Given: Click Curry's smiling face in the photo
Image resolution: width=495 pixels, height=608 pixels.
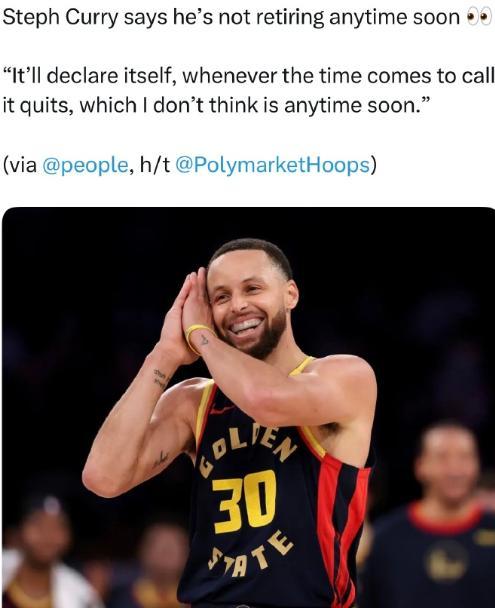Looking at the screenshot, I should tap(248, 301).
